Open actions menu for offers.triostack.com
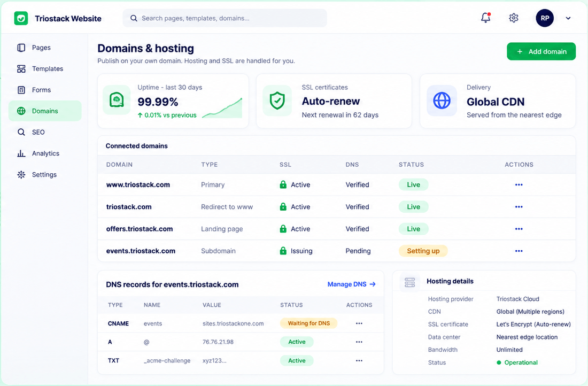 pos(519,229)
